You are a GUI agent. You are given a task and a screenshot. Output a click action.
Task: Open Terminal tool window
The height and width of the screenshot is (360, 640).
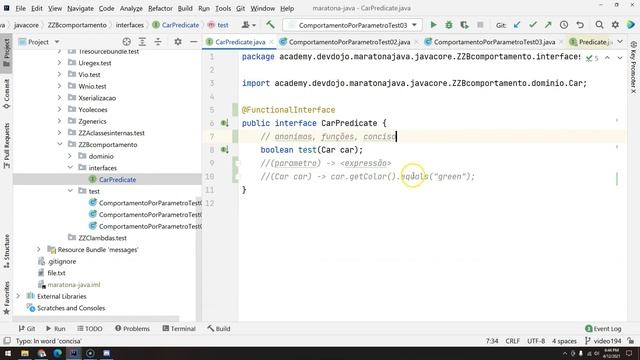click(179, 328)
